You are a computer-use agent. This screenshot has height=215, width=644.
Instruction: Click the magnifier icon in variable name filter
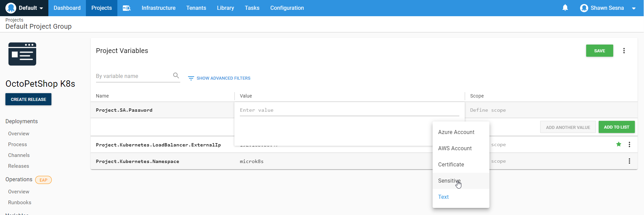176,76
